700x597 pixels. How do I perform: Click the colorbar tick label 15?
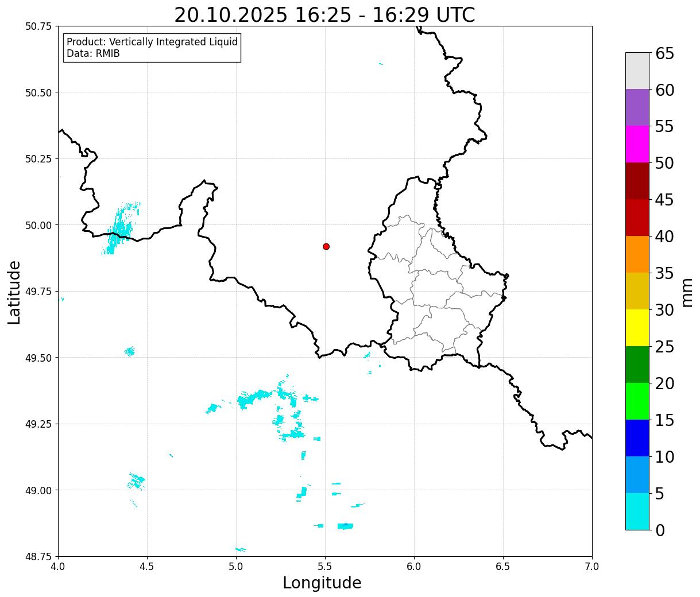[664, 421]
